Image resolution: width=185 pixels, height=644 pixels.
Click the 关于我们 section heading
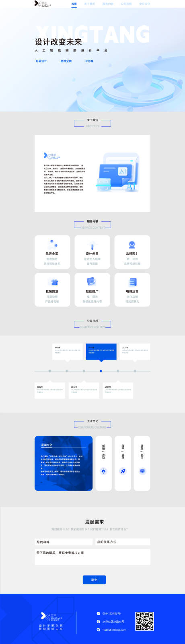pyautogui.click(x=92, y=120)
